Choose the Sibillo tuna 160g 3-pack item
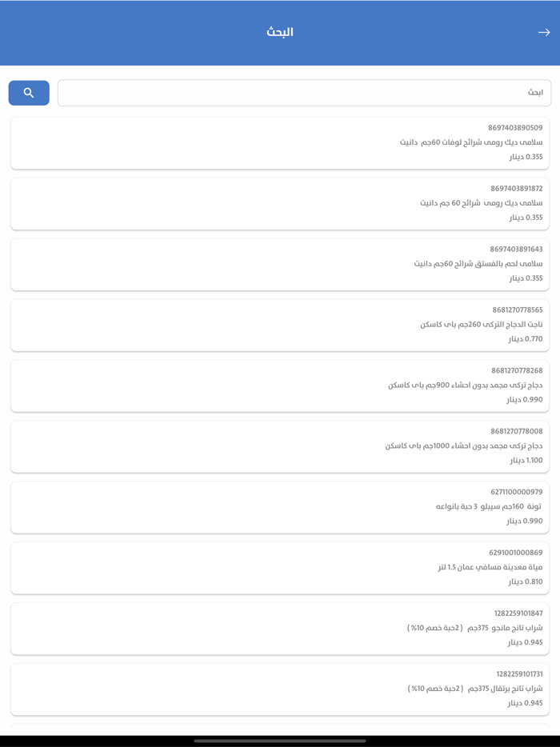This screenshot has width=560, height=747. click(280, 507)
